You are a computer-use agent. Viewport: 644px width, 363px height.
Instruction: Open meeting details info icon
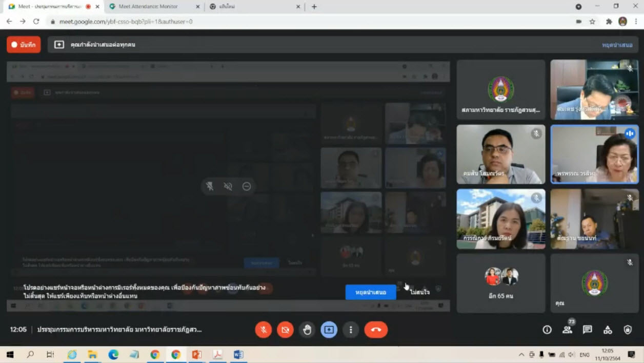pos(547,330)
